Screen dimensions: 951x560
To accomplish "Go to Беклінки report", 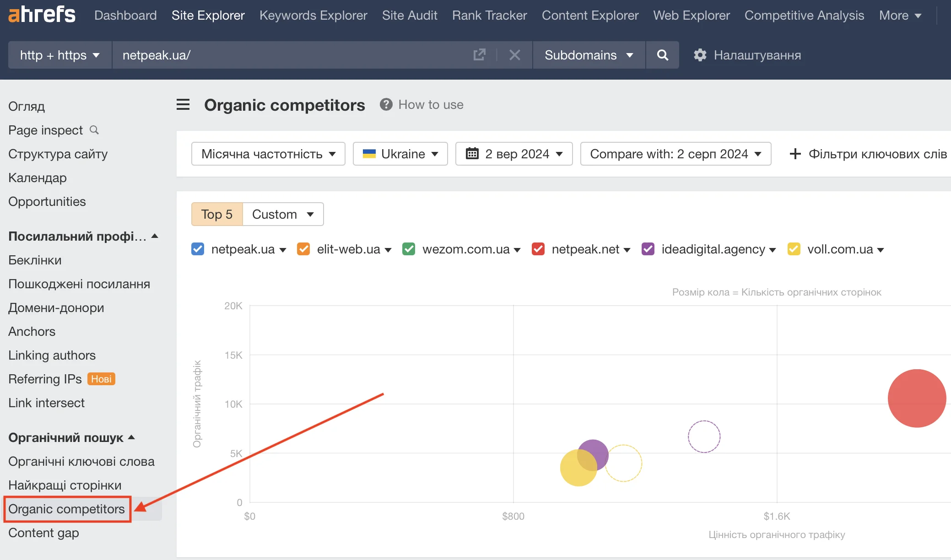I will tap(35, 260).
